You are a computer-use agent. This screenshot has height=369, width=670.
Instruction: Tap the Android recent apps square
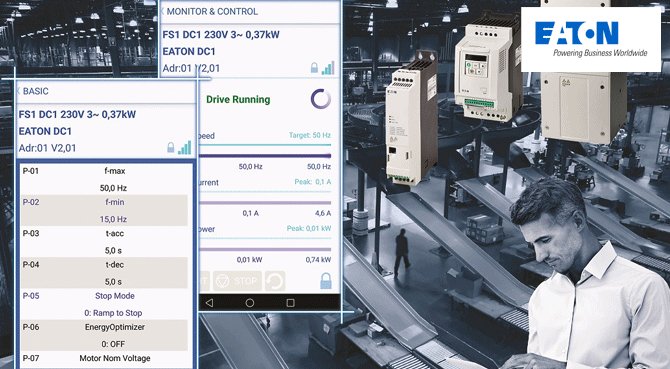pos(291,303)
